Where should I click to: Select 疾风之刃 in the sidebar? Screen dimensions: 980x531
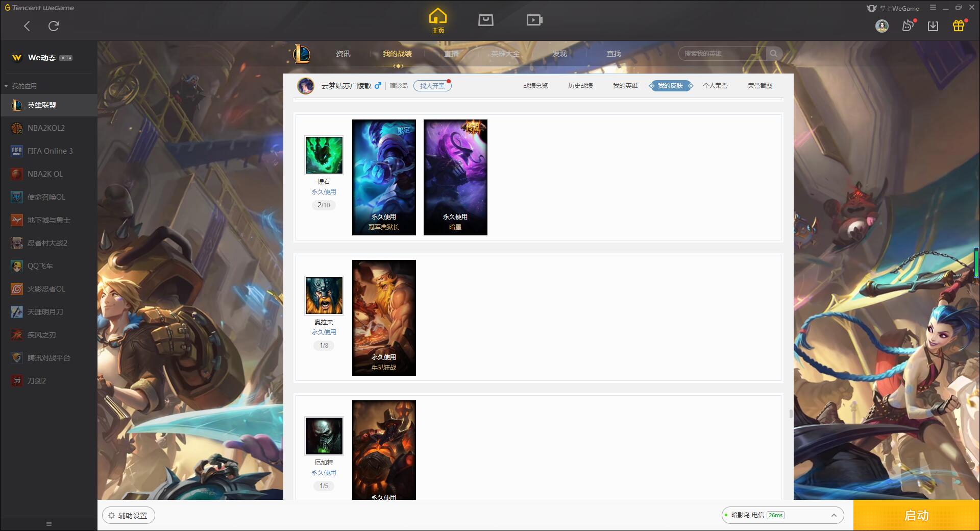click(x=48, y=335)
